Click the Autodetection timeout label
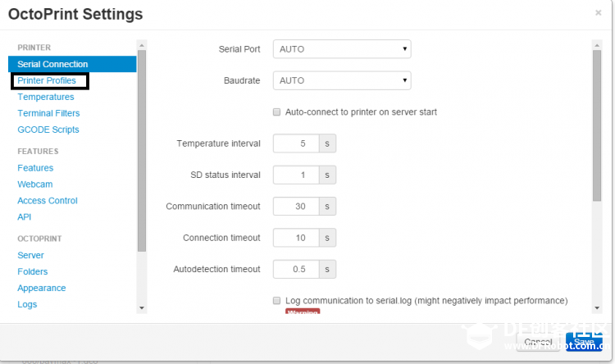The width and height of the screenshot is (615, 364). coord(217,269)
